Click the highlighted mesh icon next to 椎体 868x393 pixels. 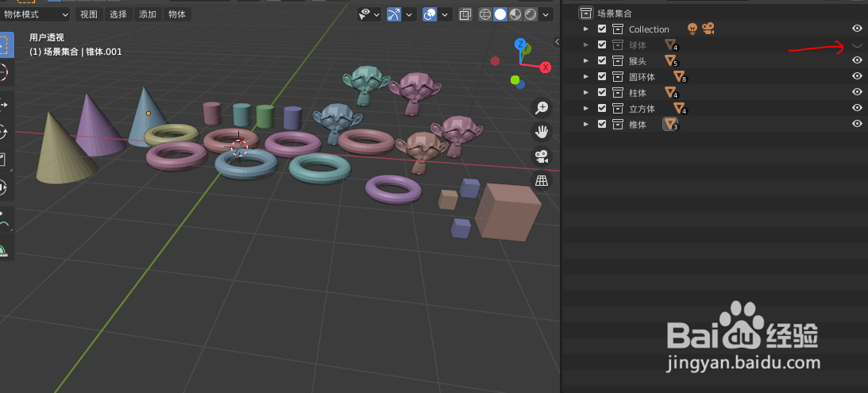[671, 124]
